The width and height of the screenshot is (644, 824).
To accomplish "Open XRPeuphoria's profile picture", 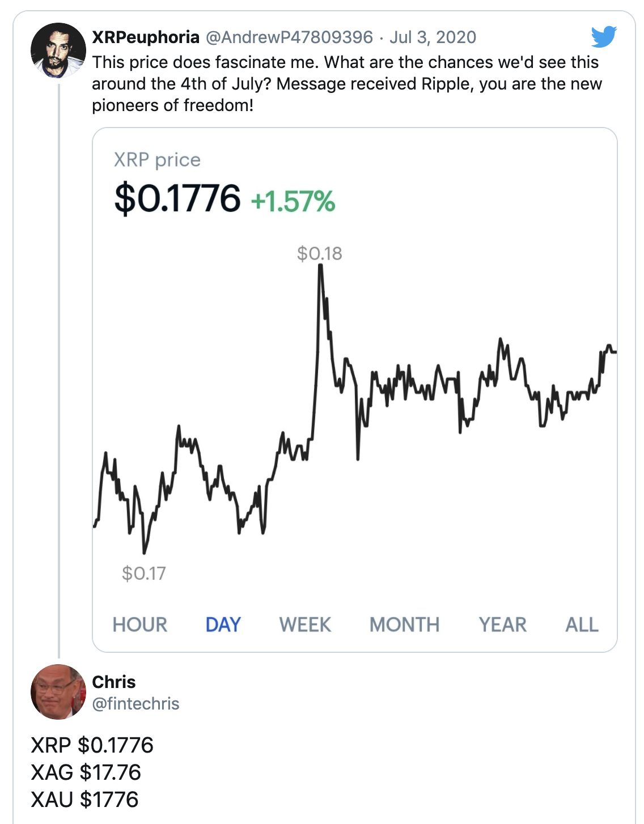I will tap(58, 50).
